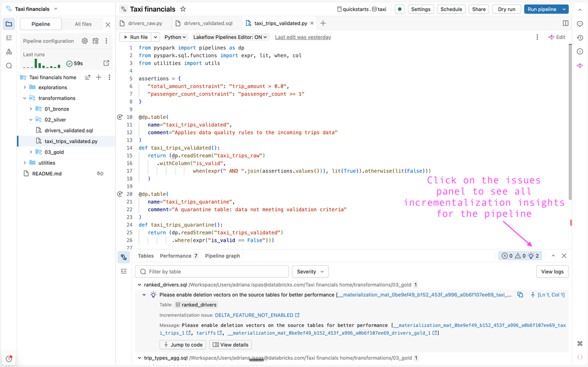Start a Dry run
Viewport: 588px width, 367px height.
click(507, 9)
